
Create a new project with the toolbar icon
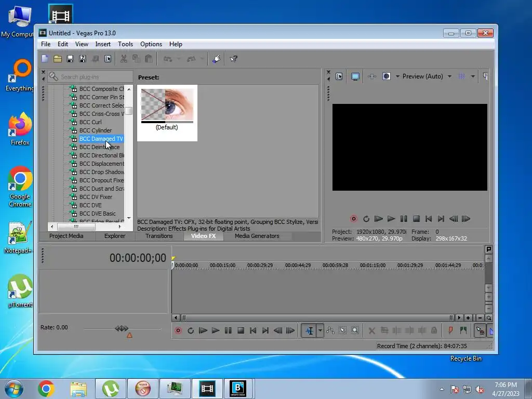[45, 59]
